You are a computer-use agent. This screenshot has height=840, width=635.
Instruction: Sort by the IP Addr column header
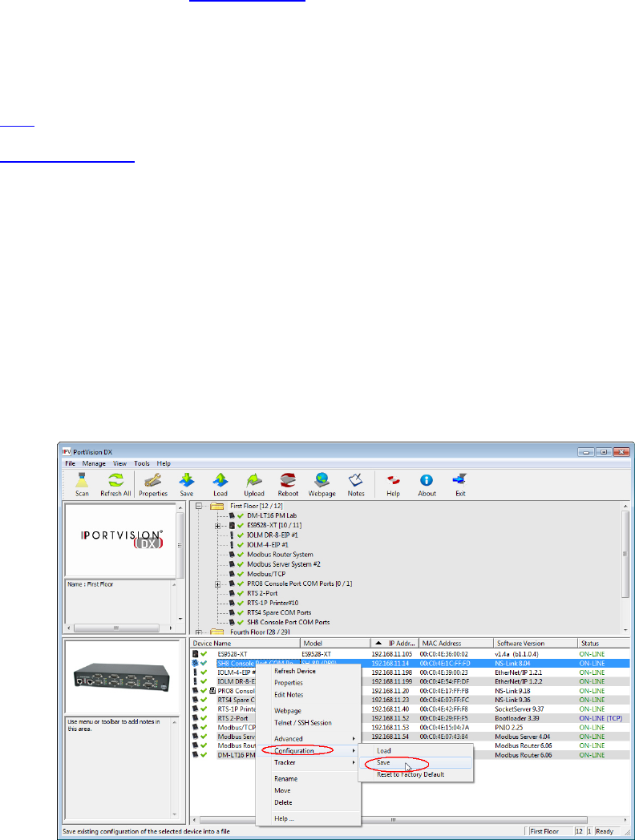click(395, 643)
